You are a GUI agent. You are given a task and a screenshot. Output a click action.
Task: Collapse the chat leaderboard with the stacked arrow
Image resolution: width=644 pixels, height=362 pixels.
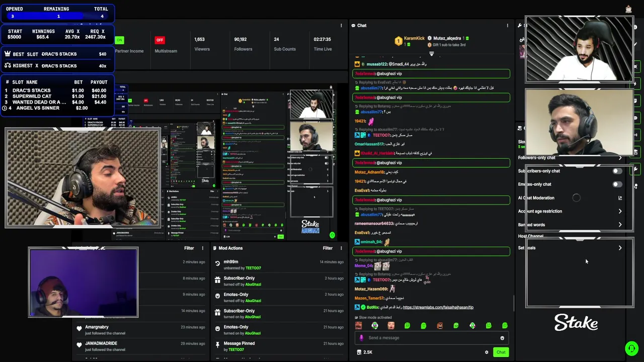coord(431,53)
